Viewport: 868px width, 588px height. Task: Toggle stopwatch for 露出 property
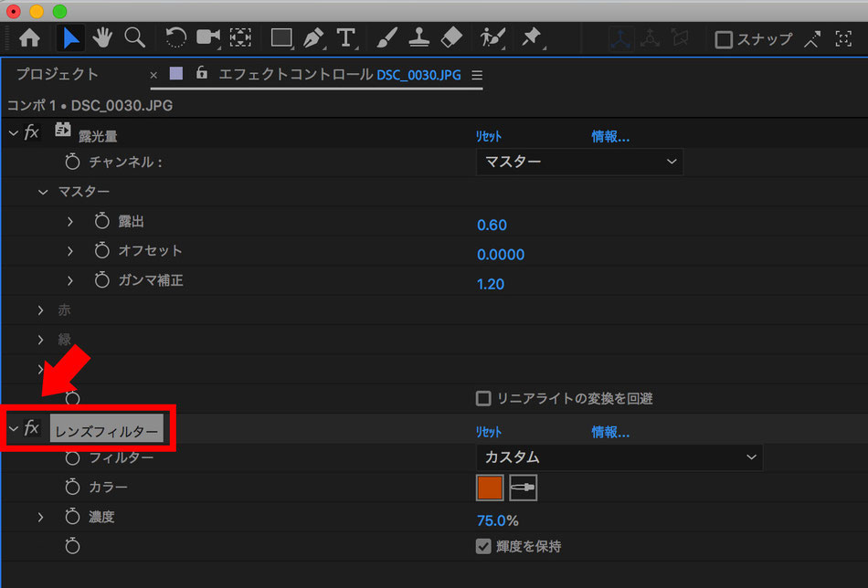point(101,221)
